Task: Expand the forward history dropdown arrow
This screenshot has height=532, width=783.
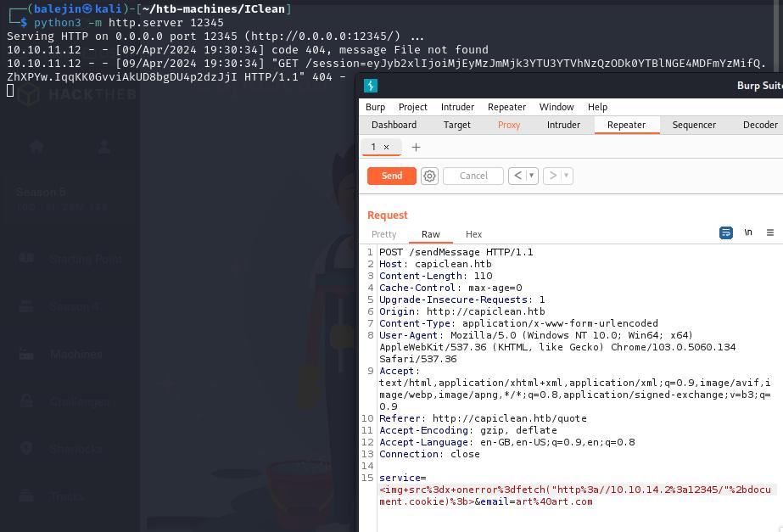Action: coord(567,176)
